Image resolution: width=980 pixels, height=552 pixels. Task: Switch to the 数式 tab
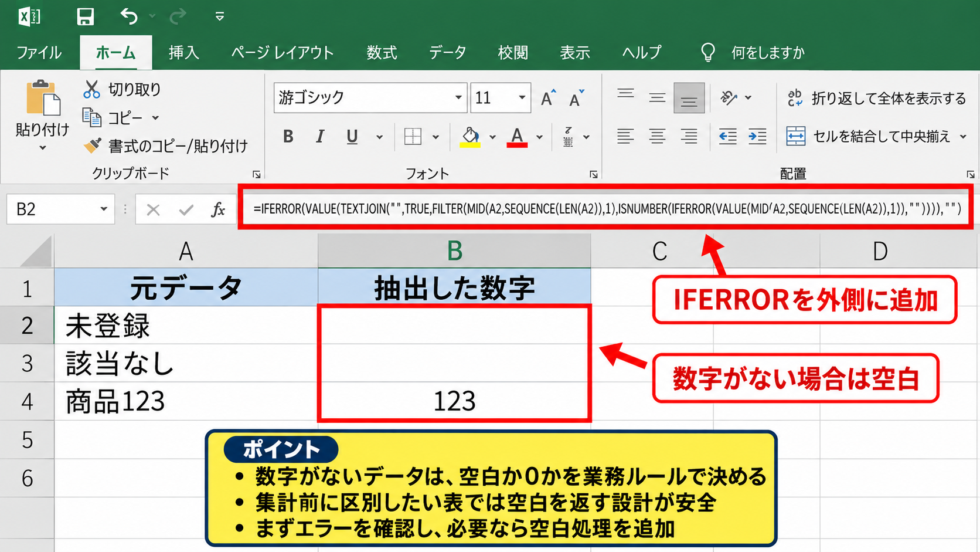pos(382,53)
